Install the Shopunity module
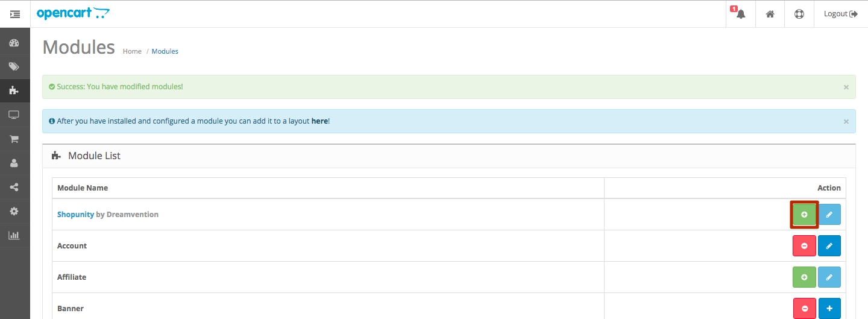 pyautogui.click(x=804, y=215)
